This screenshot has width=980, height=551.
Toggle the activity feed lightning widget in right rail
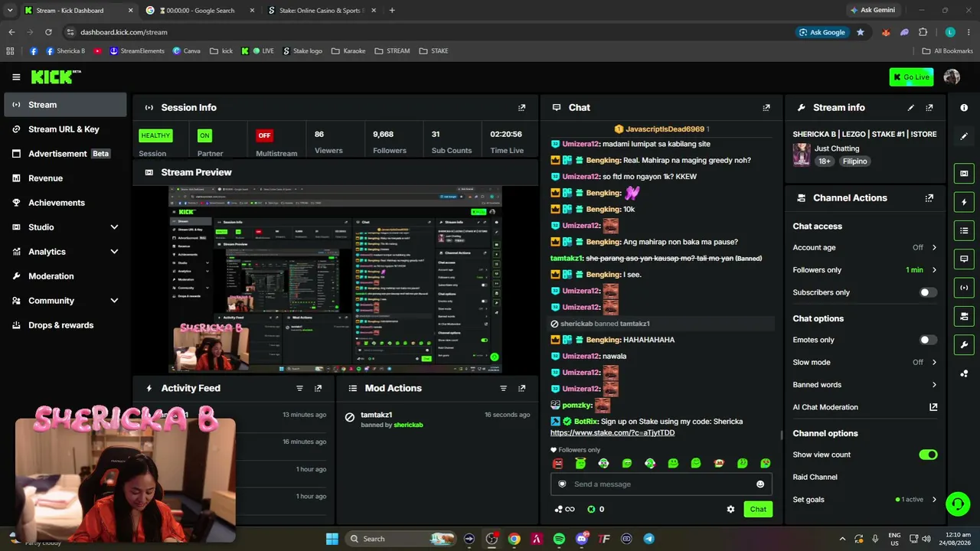pos(964,202)
